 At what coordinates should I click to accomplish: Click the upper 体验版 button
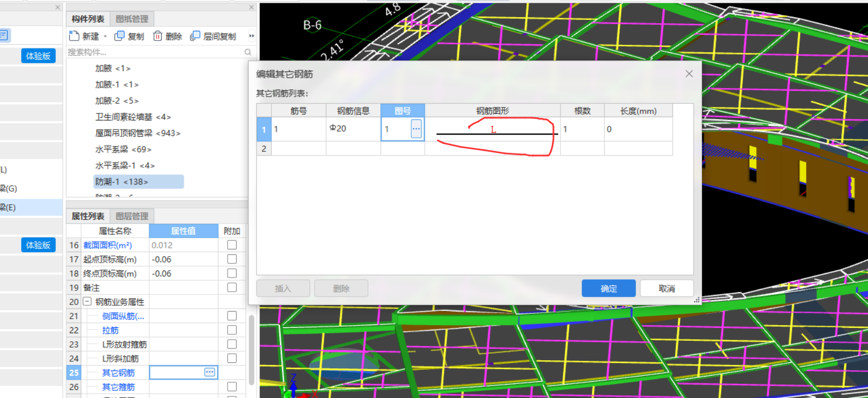tap(38, 56)
